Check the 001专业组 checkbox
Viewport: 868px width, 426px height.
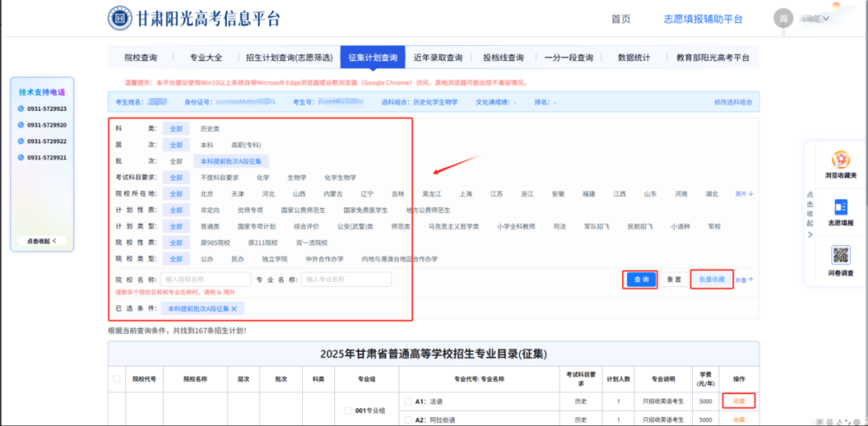point(348,411)
